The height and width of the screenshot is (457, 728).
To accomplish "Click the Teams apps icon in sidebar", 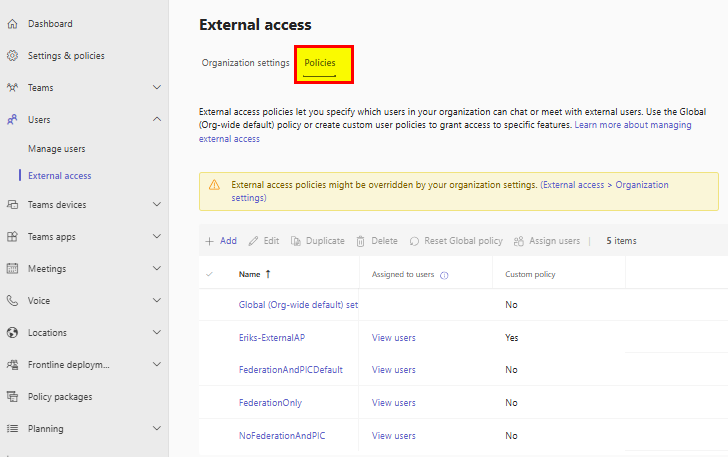I will pyautogui.click(x=12, y=237).
